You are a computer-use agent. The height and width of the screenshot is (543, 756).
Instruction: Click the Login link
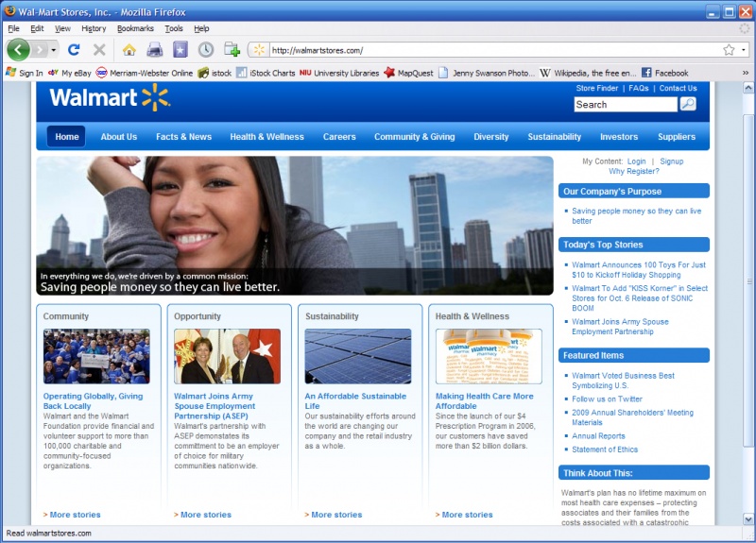pyautogui.click(x=636, y=161)
